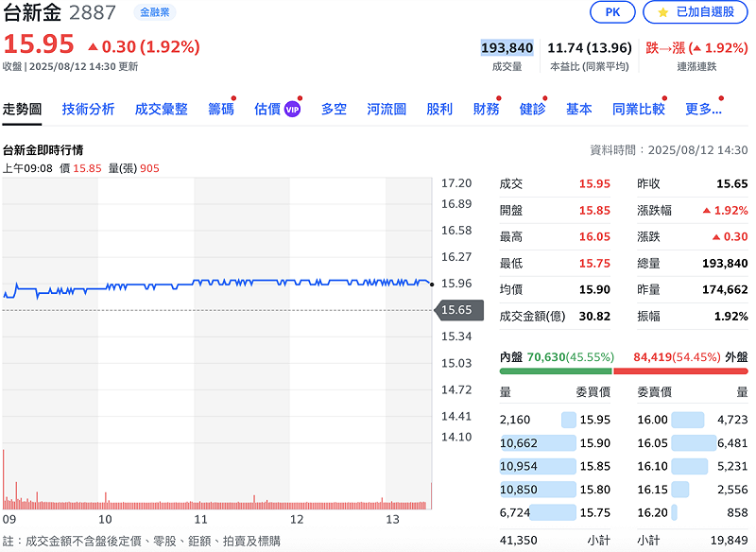This screenshot has width=756, height=552.
Task: Click the 昨收 value 15.65
Action: pos(731,183)
